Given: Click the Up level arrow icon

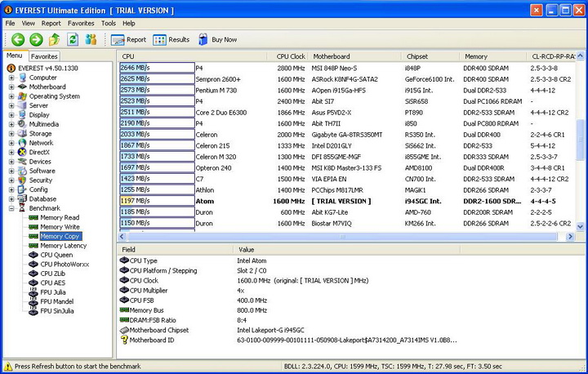Looking at the screenshot, I should [55, 39].
